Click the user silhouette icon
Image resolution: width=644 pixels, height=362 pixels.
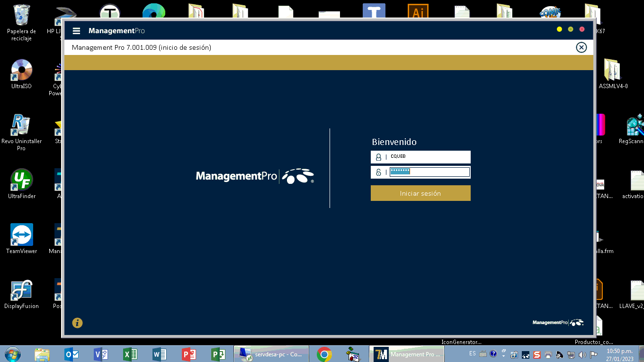point(378,157)
